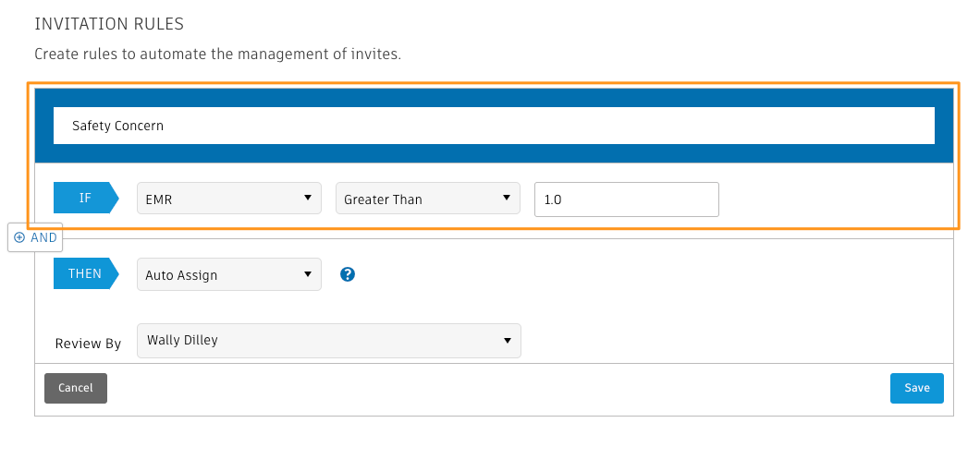Click the rule description text below heading
The width and height of the screenshot is (980, 459).
[x=217, y=54]
